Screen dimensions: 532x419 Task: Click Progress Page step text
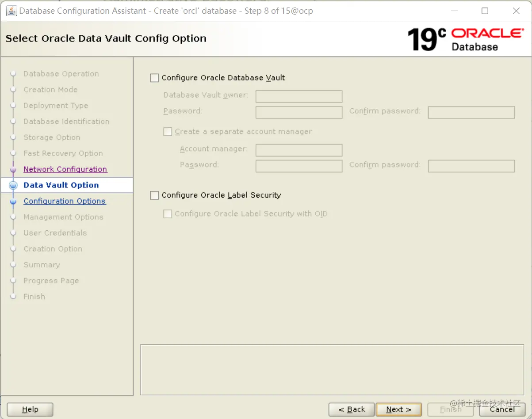51,281
